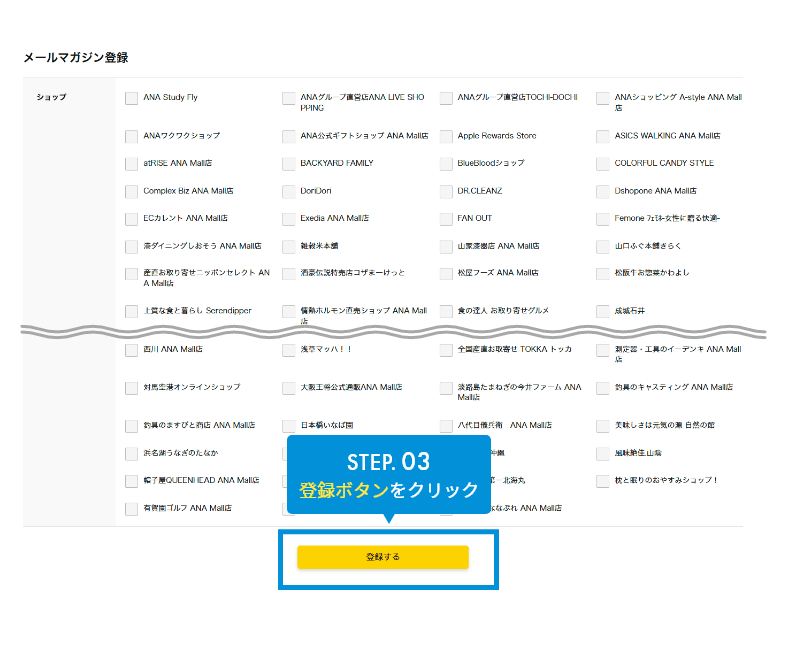Check the ANA Study Fly checkbox
Screen dimensions: 800x664
click(131, 98)
